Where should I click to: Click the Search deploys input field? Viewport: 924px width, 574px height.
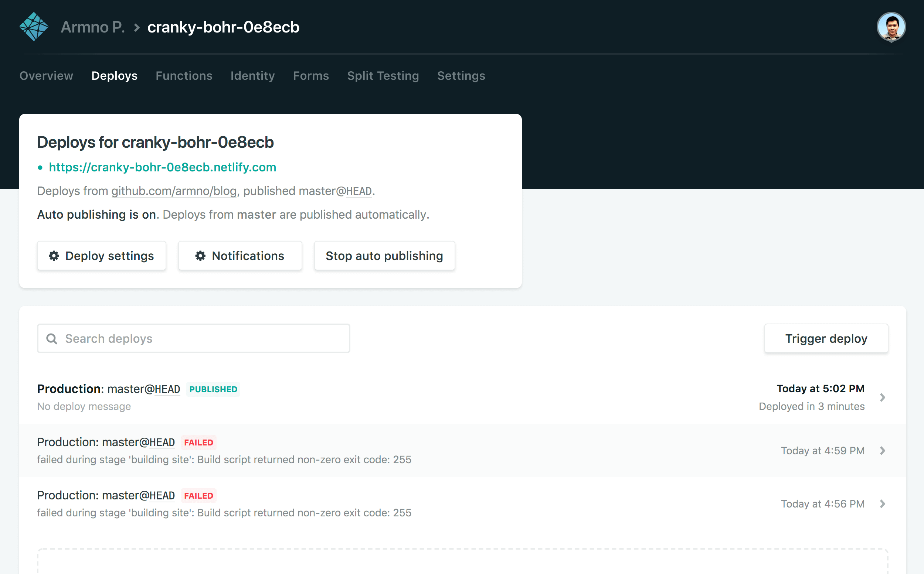coord(194,338)
